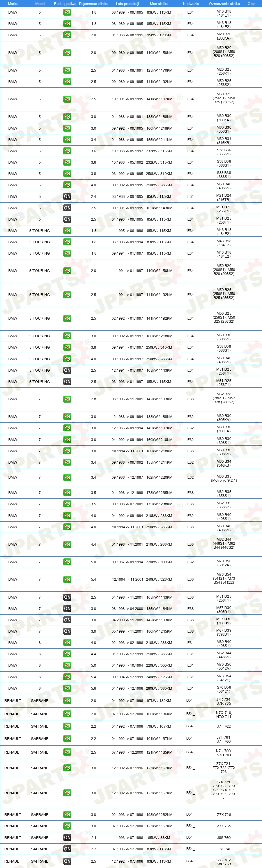Click the Nadwozie column header
Image resolution: width=262 pixels, height=868 pixels.
point(191,4)
